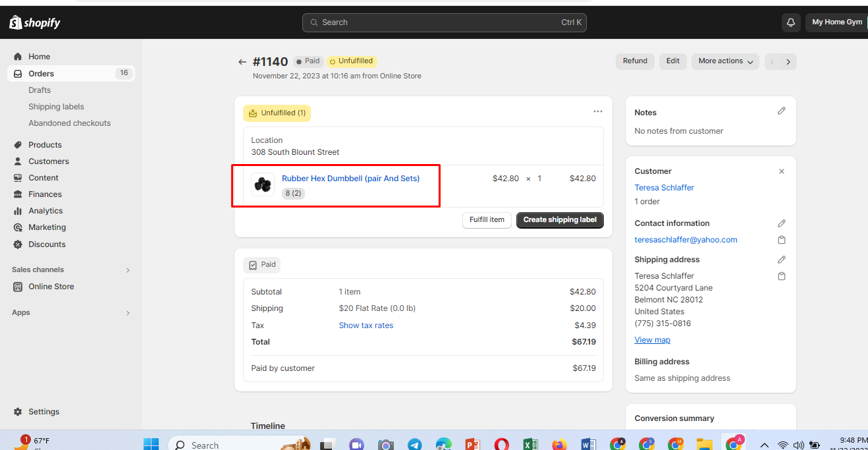This screenshot has width=868, height=450.
Task: Click the notification bell icon
Action: click(x=791, y=22)
